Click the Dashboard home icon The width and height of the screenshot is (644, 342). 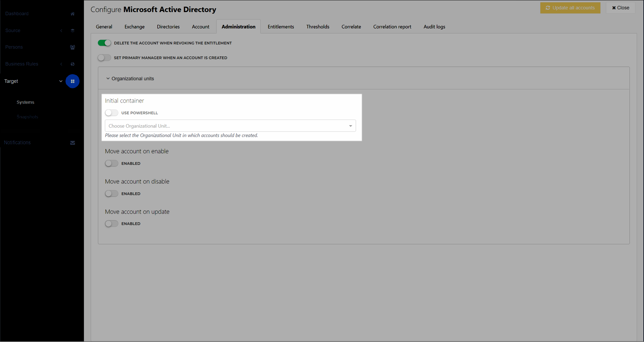72,14
